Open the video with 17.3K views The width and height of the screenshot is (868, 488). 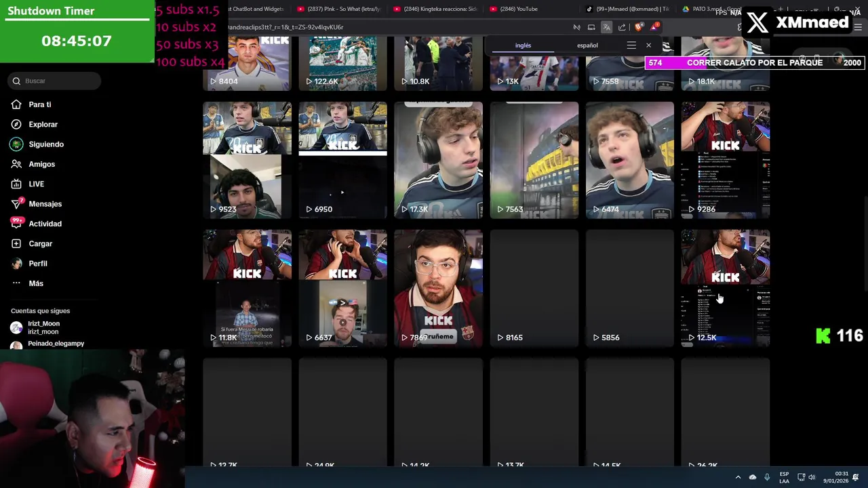point(438,160)
